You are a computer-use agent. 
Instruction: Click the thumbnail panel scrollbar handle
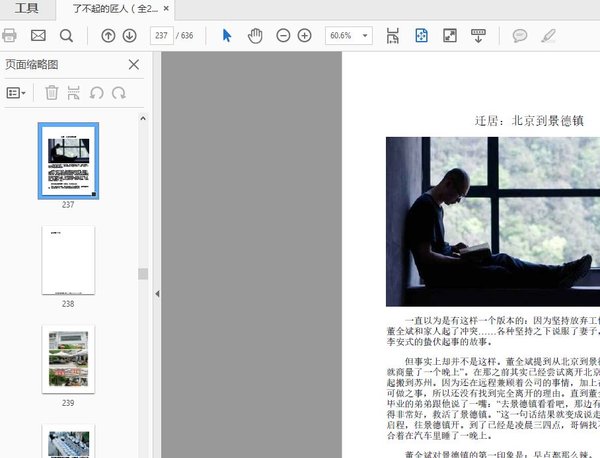143,274
